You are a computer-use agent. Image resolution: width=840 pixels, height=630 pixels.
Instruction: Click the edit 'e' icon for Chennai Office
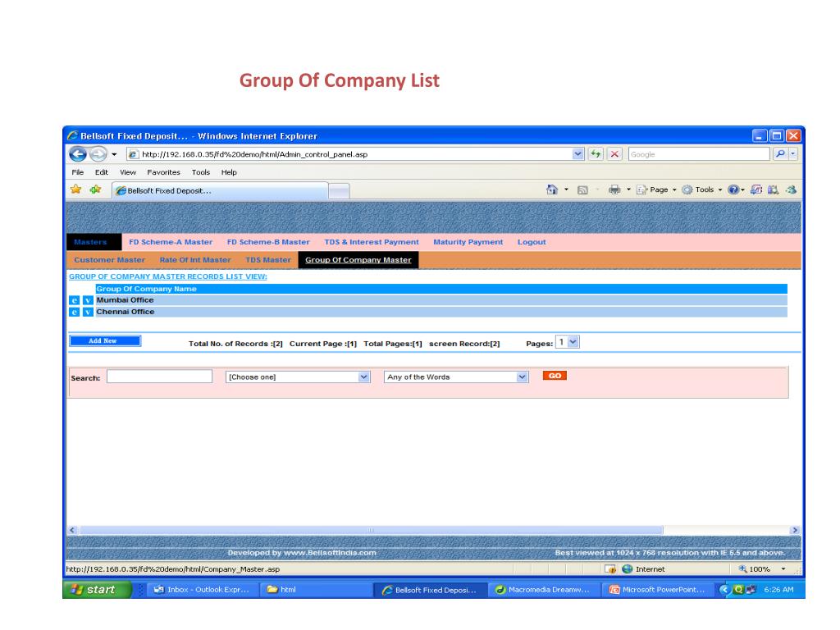tap(75, 313)
